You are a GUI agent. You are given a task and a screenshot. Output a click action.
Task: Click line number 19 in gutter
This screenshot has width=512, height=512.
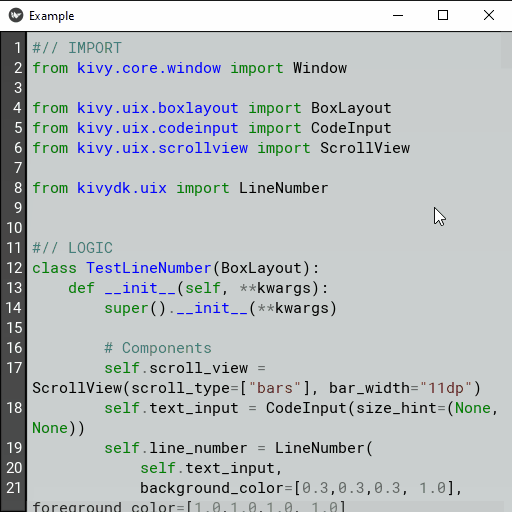14,448
